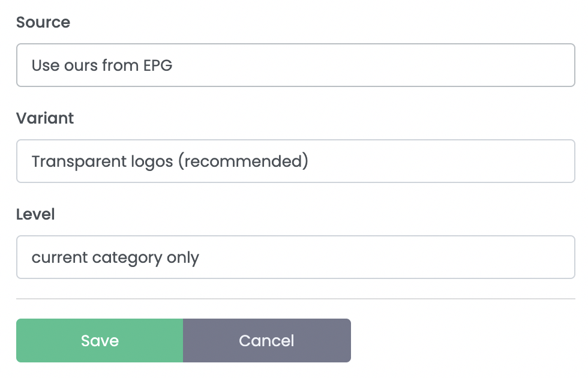The width and height of the screenshot is (588, 378).
Task: Click empty right side of Variant box
Action: (x=480, y=161)
